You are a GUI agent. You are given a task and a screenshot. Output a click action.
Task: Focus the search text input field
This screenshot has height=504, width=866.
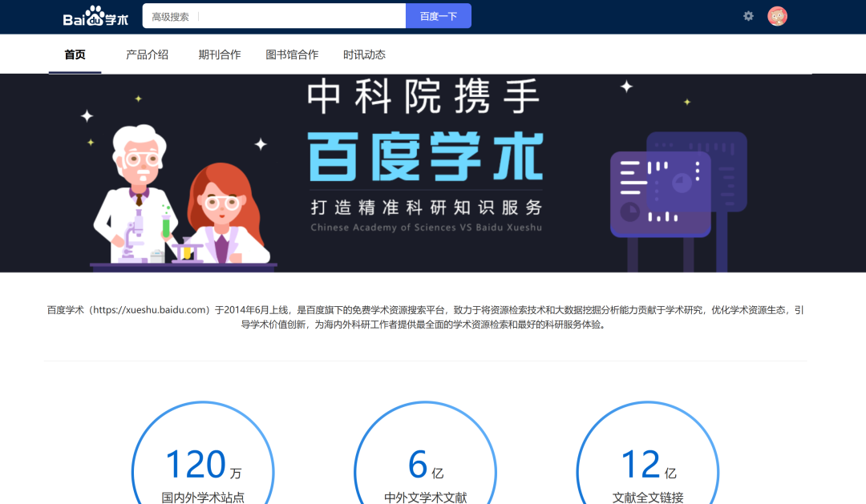pos(301,16)
